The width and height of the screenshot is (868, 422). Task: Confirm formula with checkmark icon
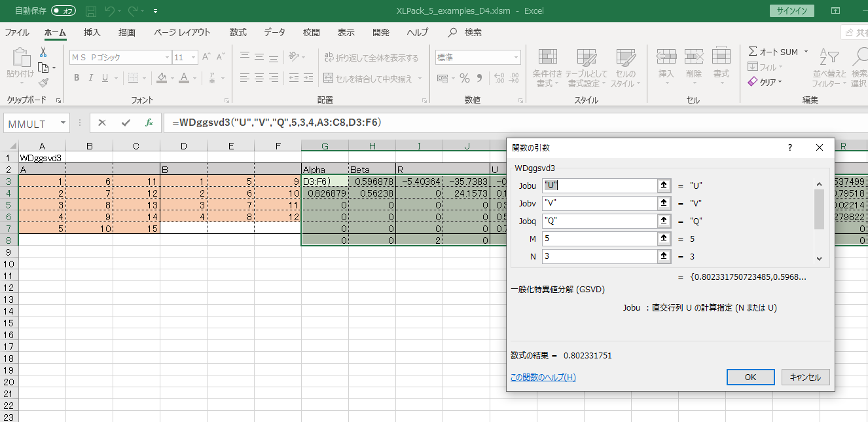(125, 123)
